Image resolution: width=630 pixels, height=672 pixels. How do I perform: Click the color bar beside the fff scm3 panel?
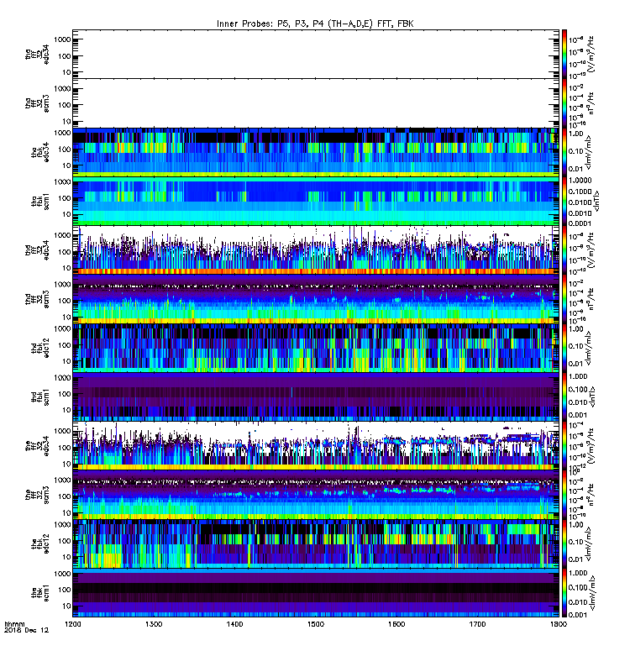[564, 495]
